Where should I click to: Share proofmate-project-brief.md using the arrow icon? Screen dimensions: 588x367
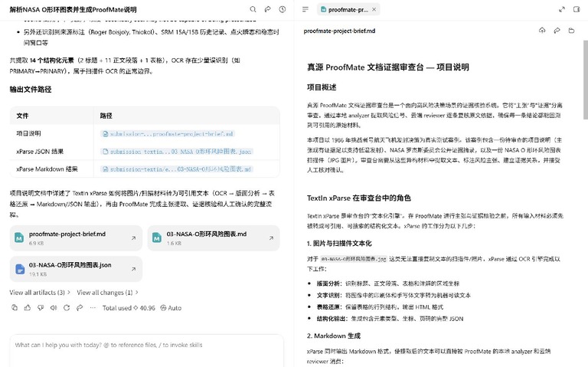(x=557, y=31)
